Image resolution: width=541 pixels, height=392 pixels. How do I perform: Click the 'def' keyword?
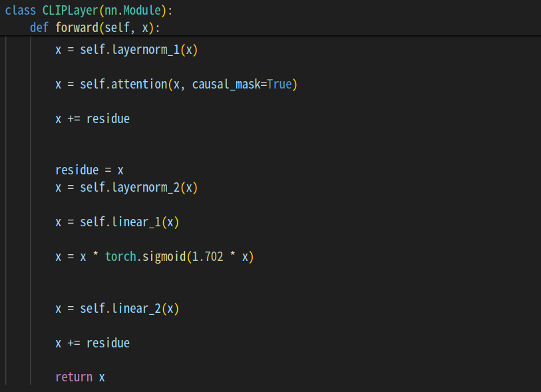[x=39, y=27]
